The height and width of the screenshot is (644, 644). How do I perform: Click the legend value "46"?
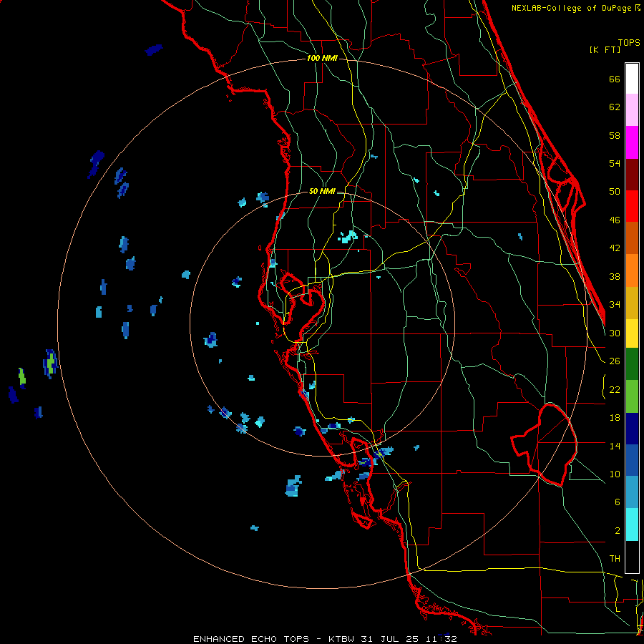[615, 220]
